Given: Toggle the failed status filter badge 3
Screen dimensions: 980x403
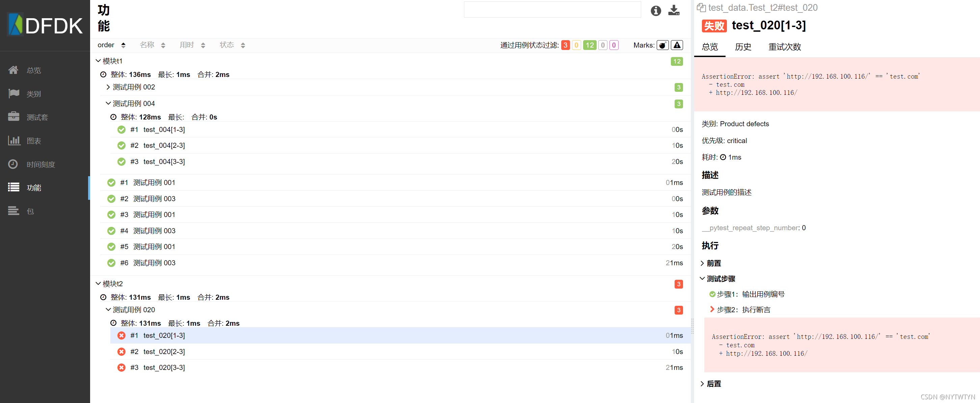Looking at the screenshot, I should (565, 45).
